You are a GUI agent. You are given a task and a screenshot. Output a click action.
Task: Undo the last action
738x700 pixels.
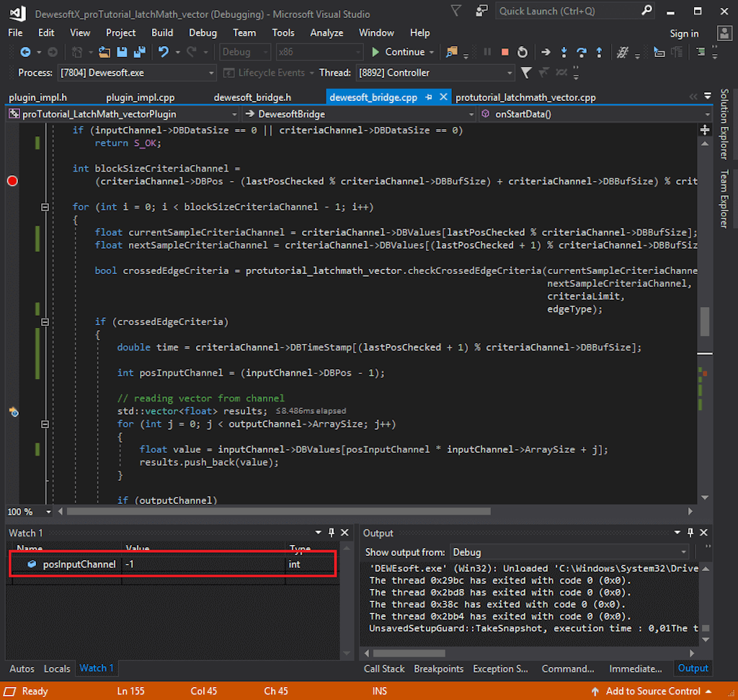[164, 52]
